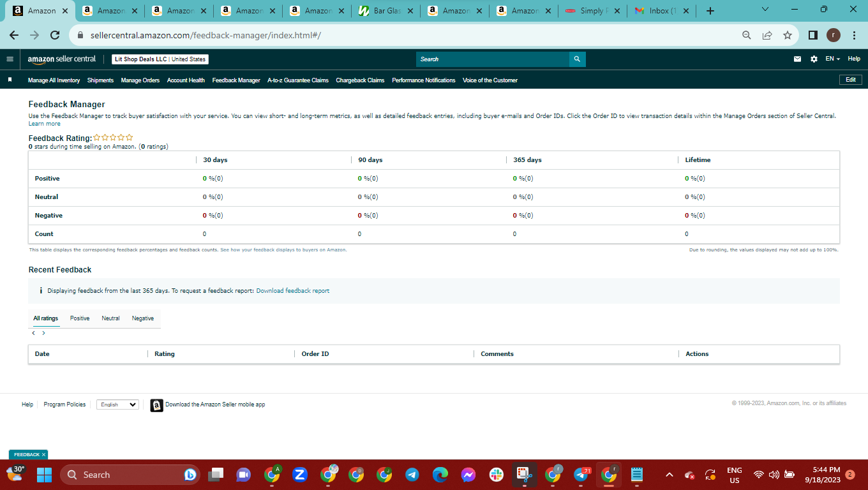Go back using the browser back arrow
The image size is (868, 490).
click(x=14, y=36)
